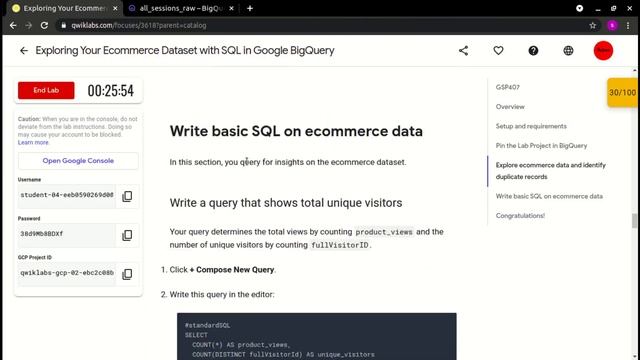
Task: Go to Explore ecommerce data and identify duplicate records
Action: pyautogui.click(x=551, y=171)
